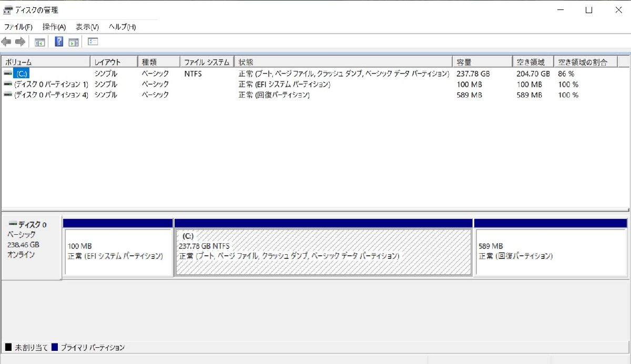Open Help via the blue question mark icon
Viewport: 631px width, 364px height.
point(59,41)
